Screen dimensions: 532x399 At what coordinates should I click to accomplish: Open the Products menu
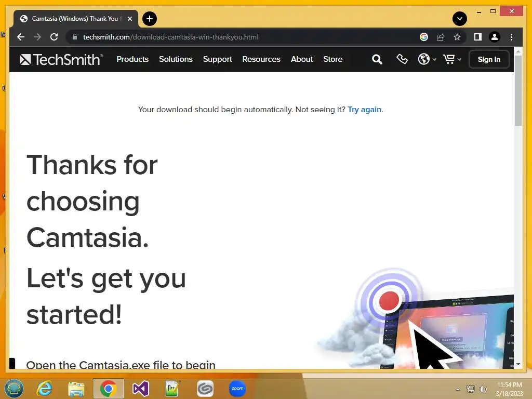[x=132, y=59]
